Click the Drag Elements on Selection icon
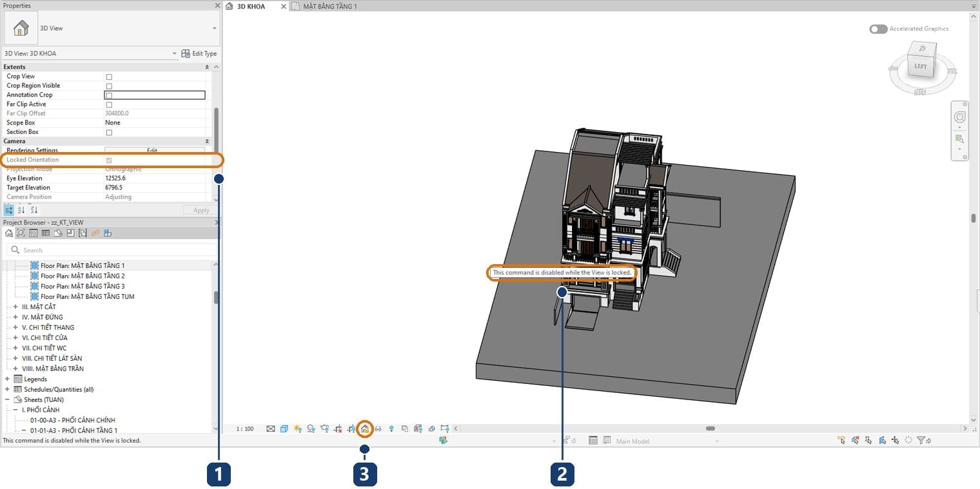This screenshot has height=489, width=980. point(895,440)
